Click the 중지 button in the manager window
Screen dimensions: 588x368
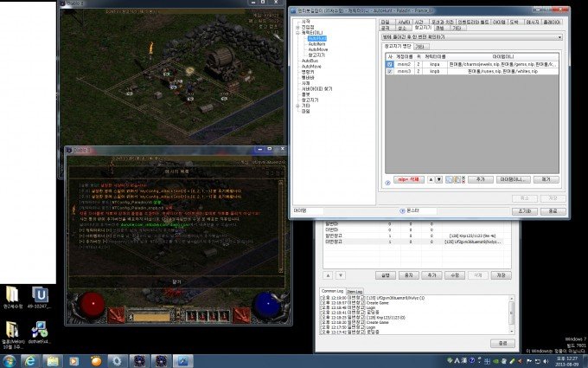pyautogui.click(x=408, y=275)
